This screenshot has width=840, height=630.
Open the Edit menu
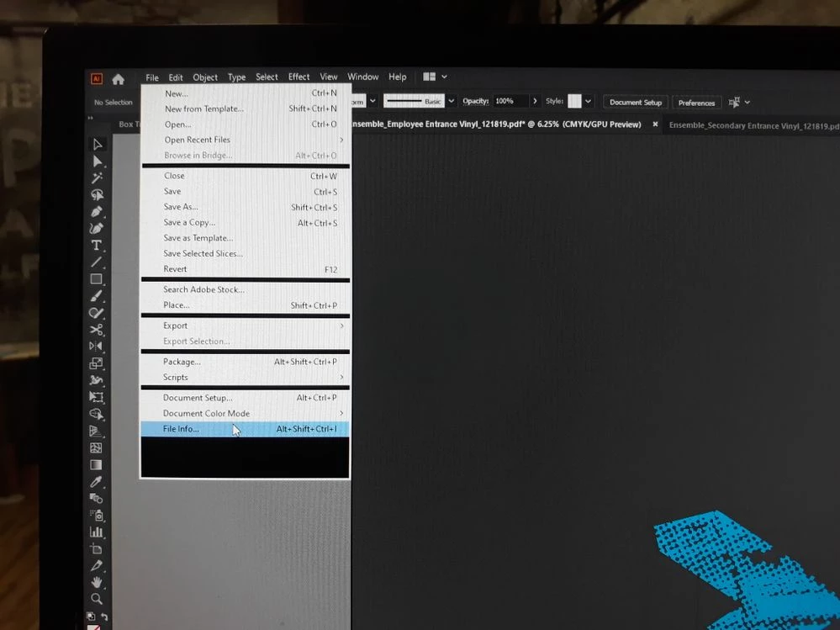pos(176,77)
